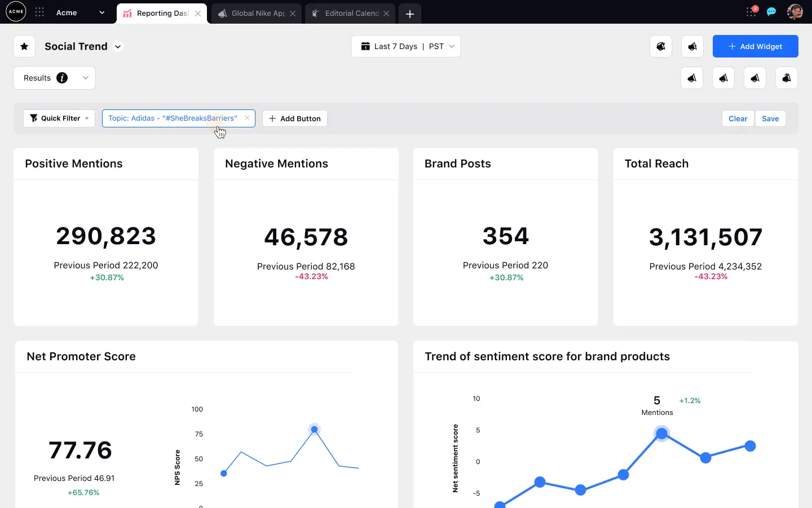Expand the Social Trend title dropdown
The height and width of the screenshot is (508, 812).
(x=118, y=46)
